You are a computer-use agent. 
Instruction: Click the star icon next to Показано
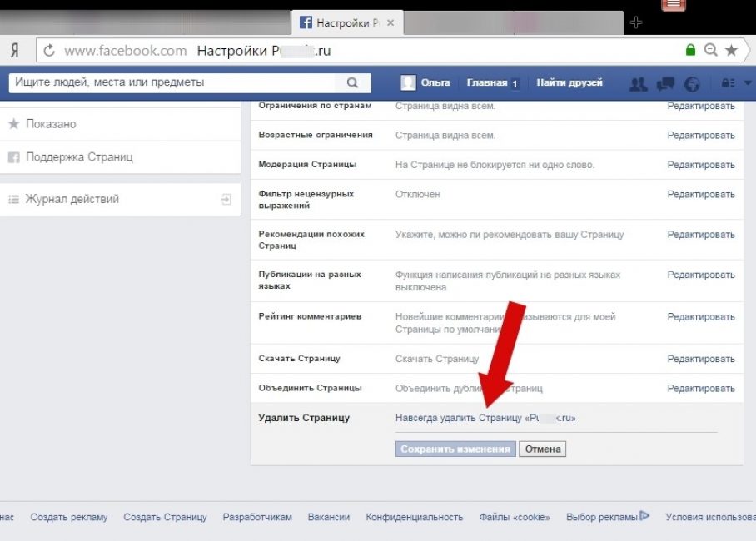(14, 124)
